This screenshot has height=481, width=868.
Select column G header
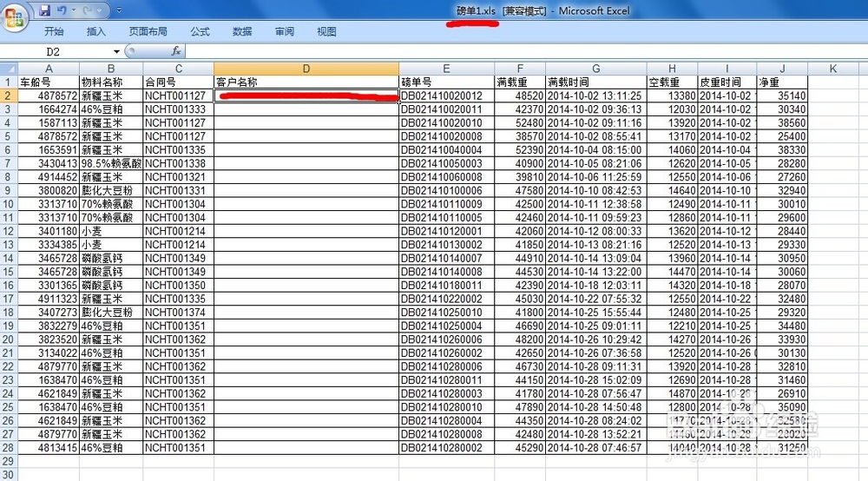595,69
